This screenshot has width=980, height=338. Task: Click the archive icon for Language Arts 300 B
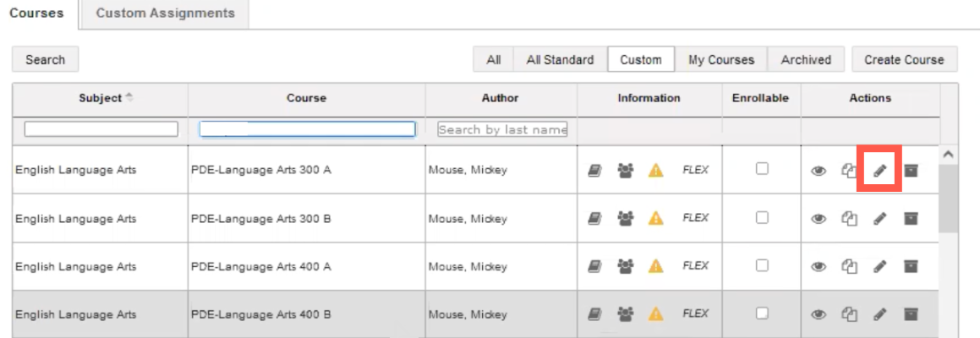pos(911,219)
